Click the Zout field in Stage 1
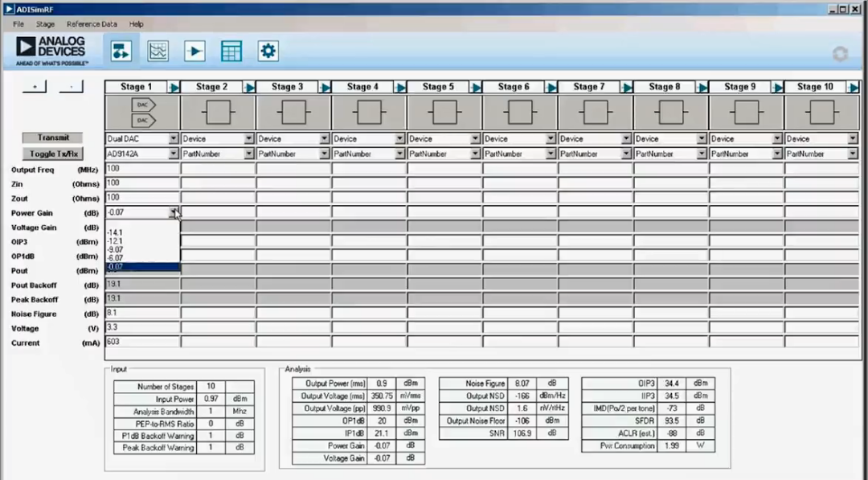The width and height of the screenshot is (868, 480). (142, 198)
